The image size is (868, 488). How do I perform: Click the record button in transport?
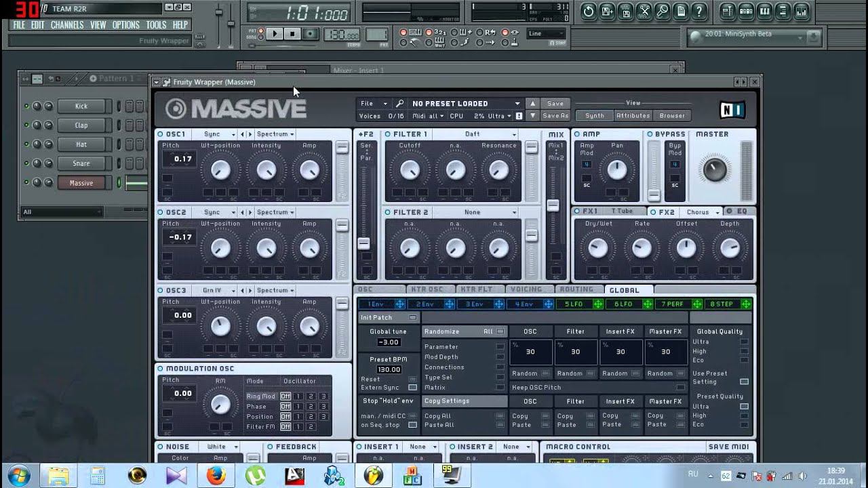click(x=311, y=34)
